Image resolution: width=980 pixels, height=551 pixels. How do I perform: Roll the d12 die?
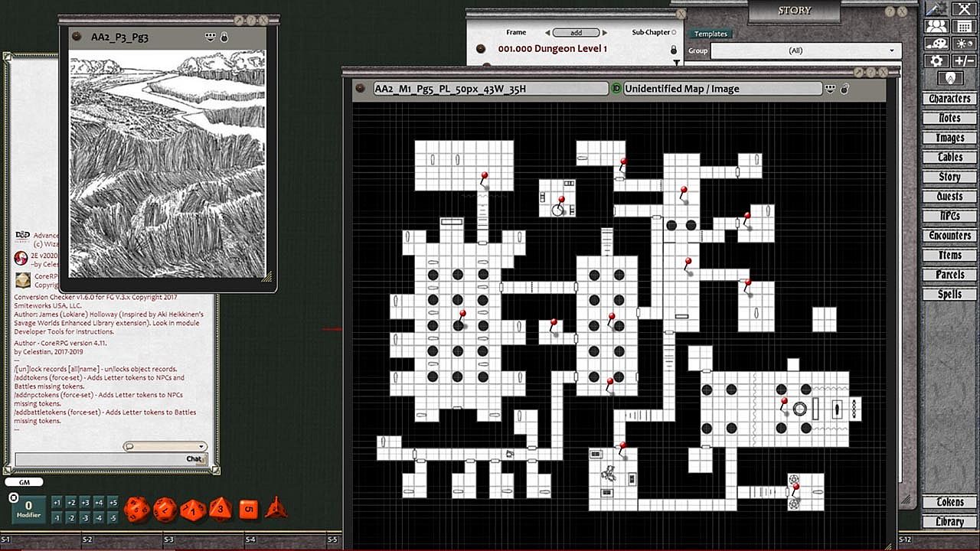tap(165, 509)
